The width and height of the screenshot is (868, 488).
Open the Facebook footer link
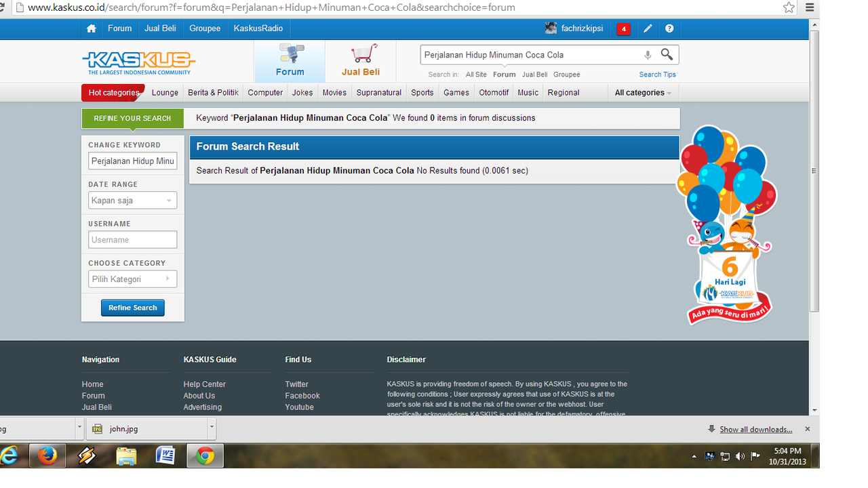tap(302, 396)
